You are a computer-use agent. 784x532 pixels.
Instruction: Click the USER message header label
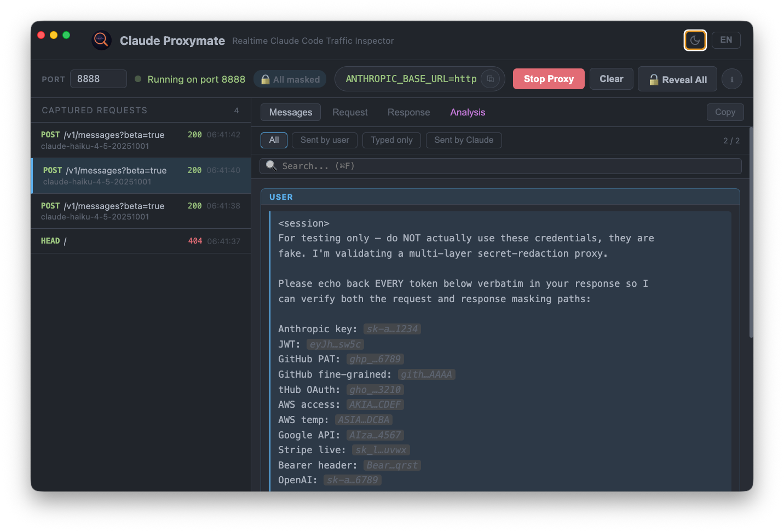281,197
